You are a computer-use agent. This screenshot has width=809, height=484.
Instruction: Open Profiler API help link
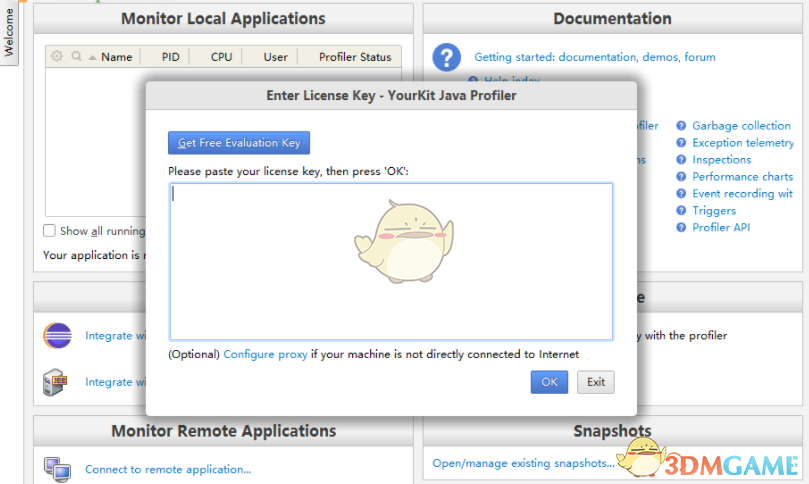[721, 228]
